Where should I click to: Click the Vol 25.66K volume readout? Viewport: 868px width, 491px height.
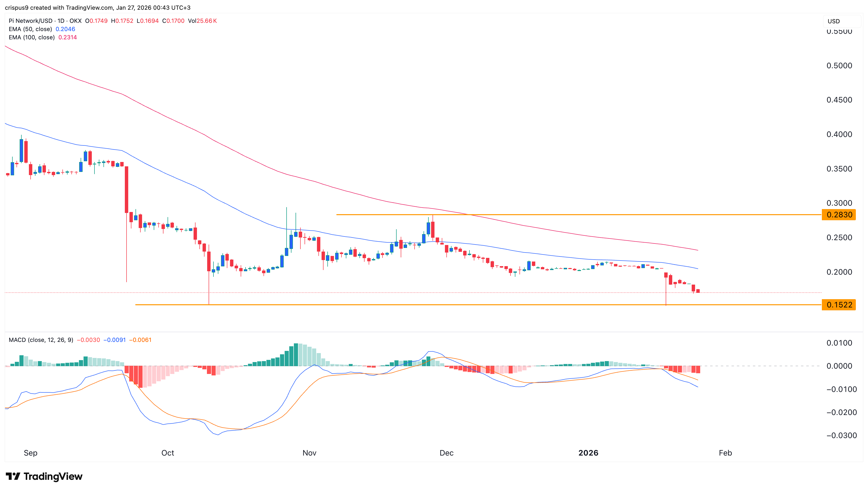point(205,21)
